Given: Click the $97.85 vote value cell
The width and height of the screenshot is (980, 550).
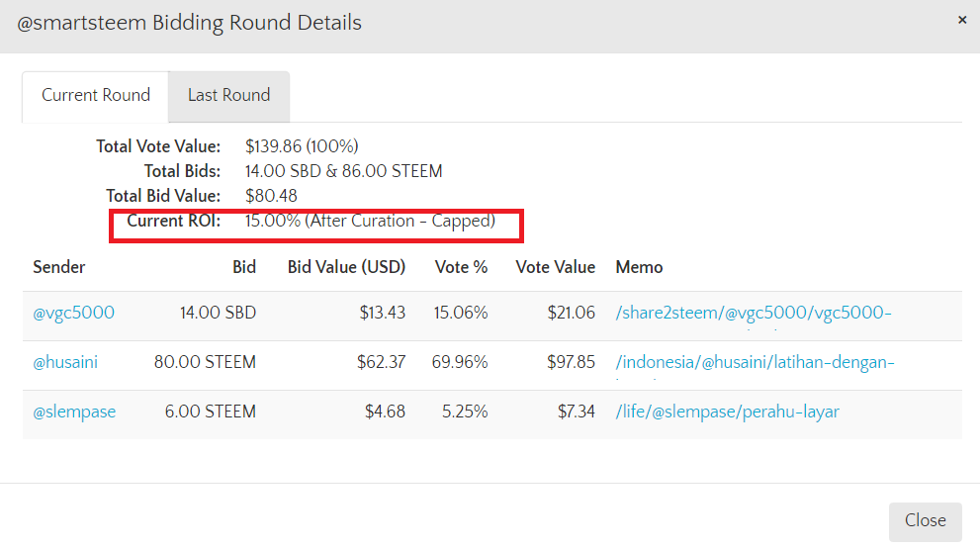Looking at the screenshot, I should [571, 362].
